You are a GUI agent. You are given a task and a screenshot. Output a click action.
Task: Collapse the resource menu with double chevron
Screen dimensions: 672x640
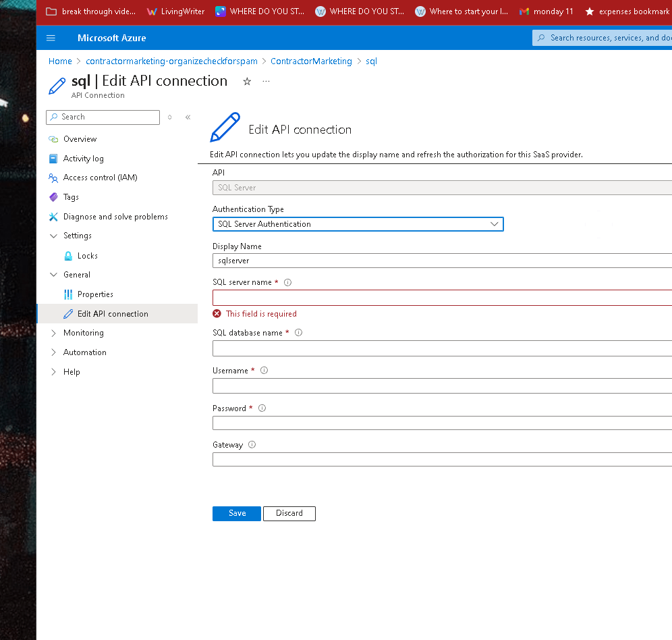click(x=188, y=117)
